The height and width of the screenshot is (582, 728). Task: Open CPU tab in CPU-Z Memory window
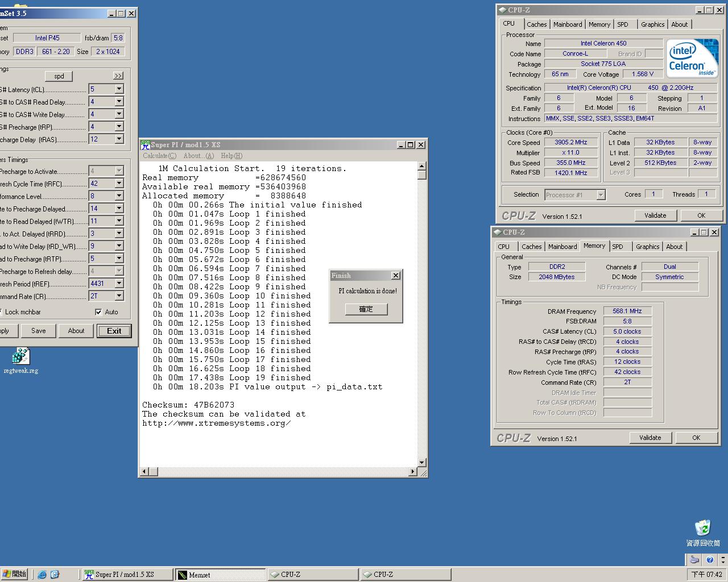(x=504, y=247)
